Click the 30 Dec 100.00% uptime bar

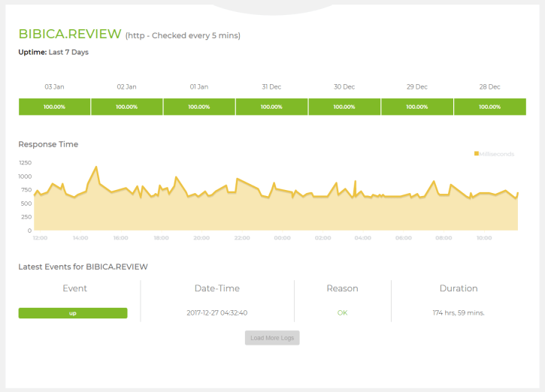coord(344,107)
